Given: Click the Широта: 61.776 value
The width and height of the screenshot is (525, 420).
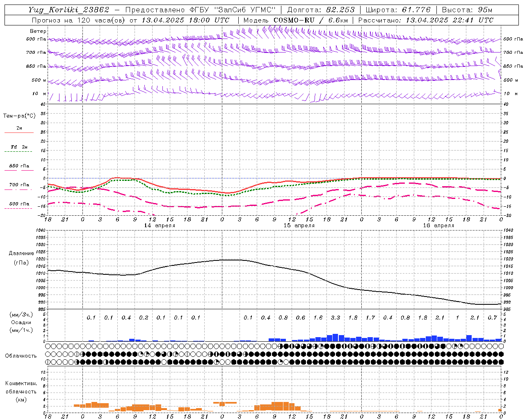Looking at the screenshot, I should [x=398, y=10].
